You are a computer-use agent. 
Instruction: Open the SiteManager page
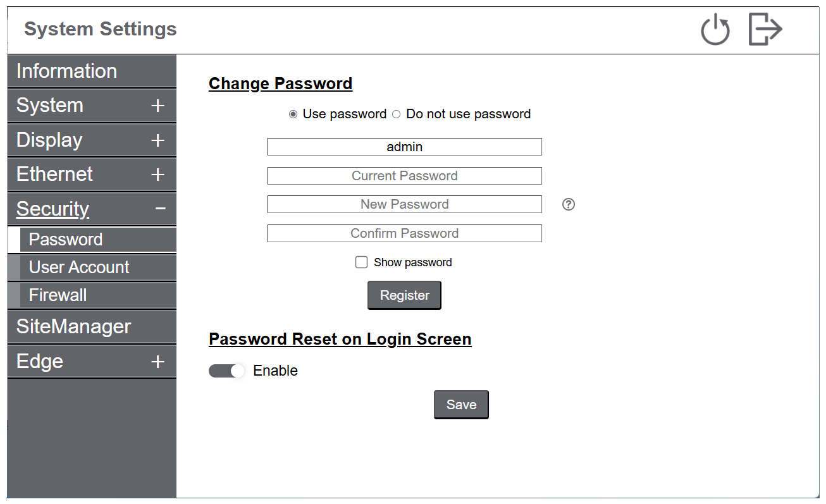tap(74, 327)
